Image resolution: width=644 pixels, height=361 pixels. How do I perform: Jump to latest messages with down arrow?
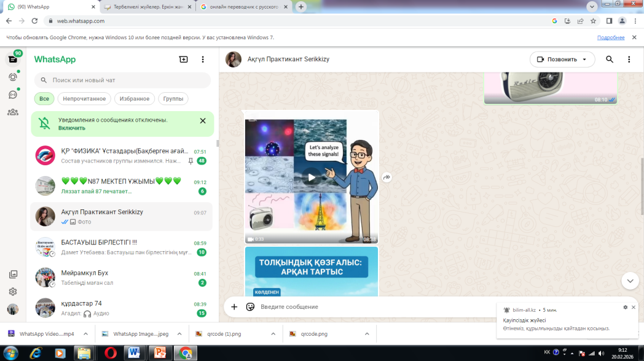(x=630, y=281)
